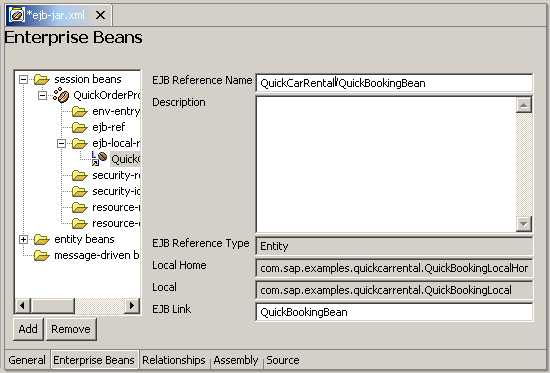550x373 pixels.
Task: Collapse the ejb-local-ref folder node
Action: tap(61, 143)
